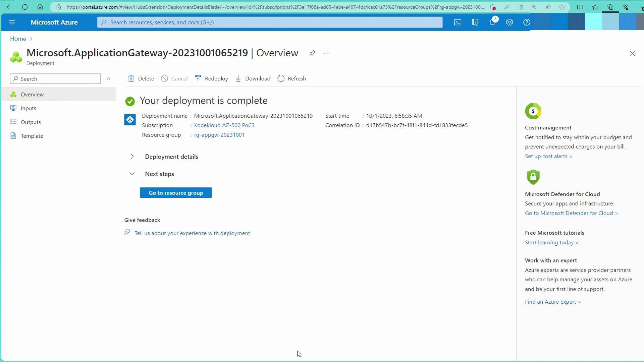The width and height of the screenshot is (644, 362).
Task: Collapse the Next steps section
Action: pyautogui.click(x=132, y=174)
